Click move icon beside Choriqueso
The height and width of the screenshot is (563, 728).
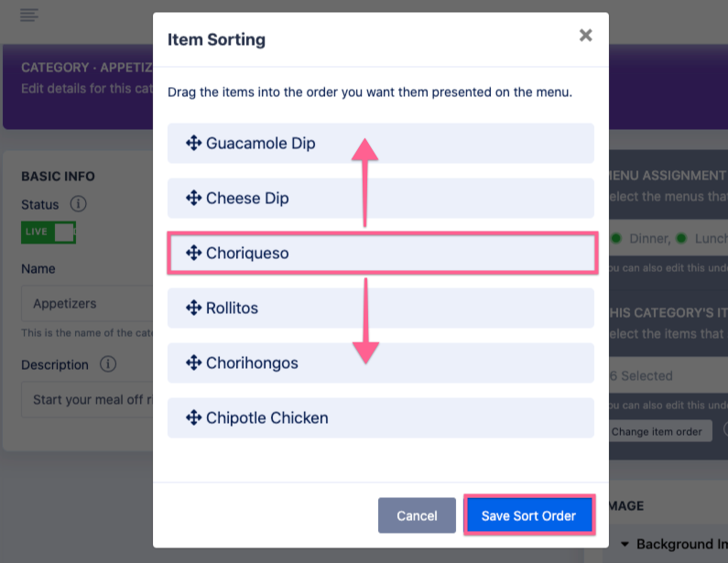point(193,254)
